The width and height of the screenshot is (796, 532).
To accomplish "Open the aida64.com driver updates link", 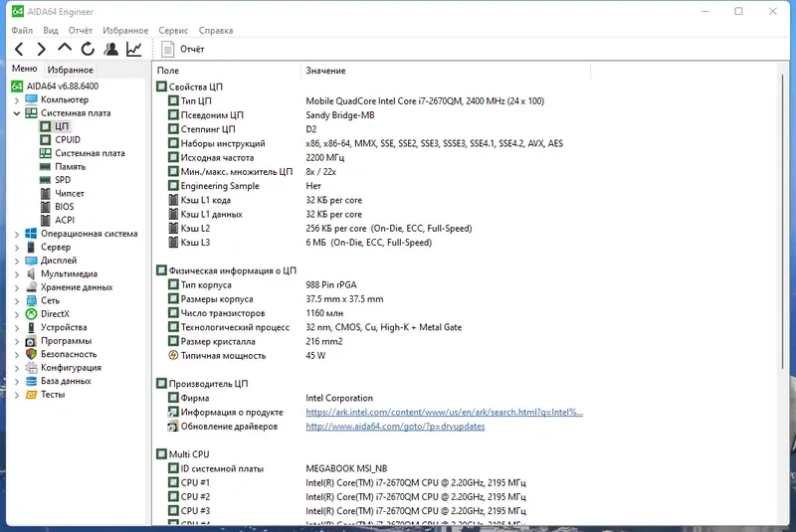I will [x=395, y=427].
